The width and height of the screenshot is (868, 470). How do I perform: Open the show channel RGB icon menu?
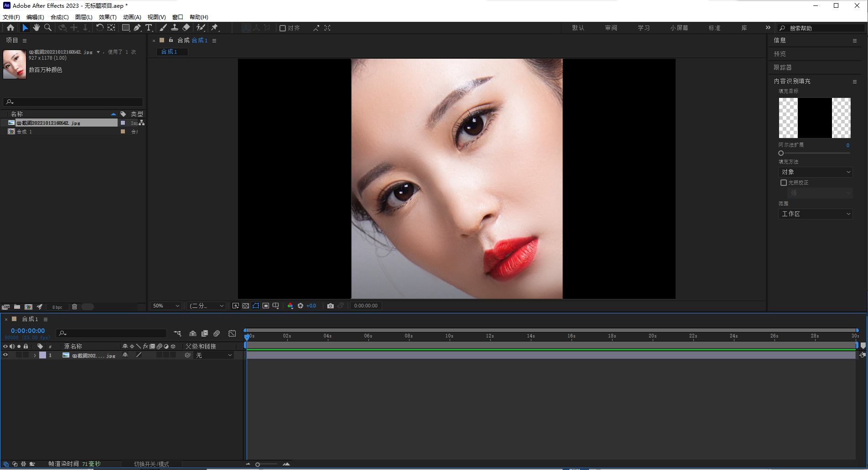coord(290,306)
